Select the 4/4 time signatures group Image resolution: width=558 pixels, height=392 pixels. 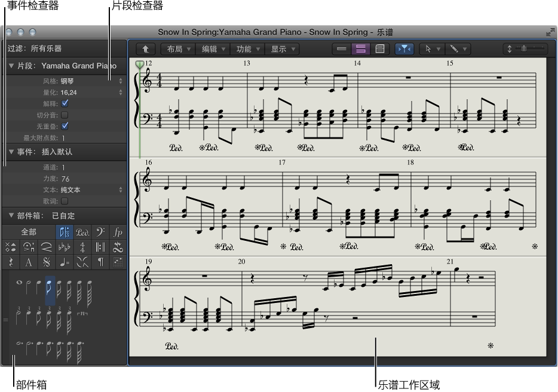click(x=82, y=247)
